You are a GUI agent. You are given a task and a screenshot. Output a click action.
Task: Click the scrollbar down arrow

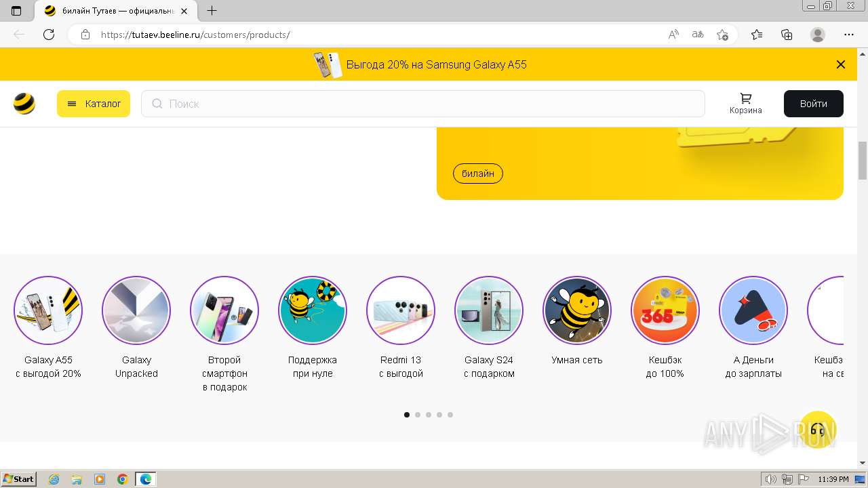[863, 463]
